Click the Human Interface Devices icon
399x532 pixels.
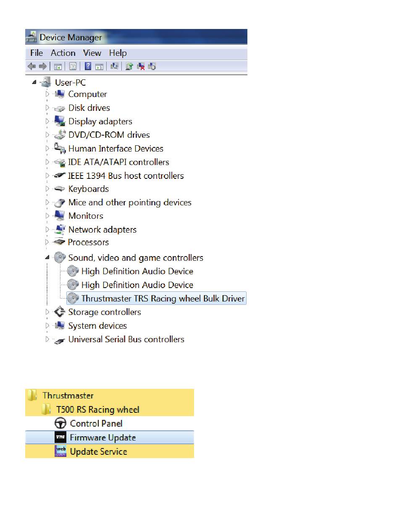tap(60, 148)
